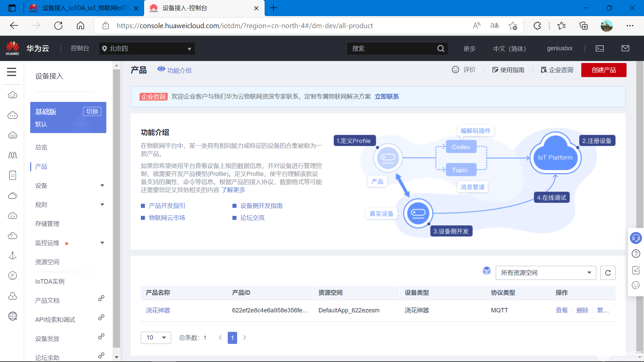Open the 中文 (简体) language menu

pyautogui.click(x=509, y=49)
